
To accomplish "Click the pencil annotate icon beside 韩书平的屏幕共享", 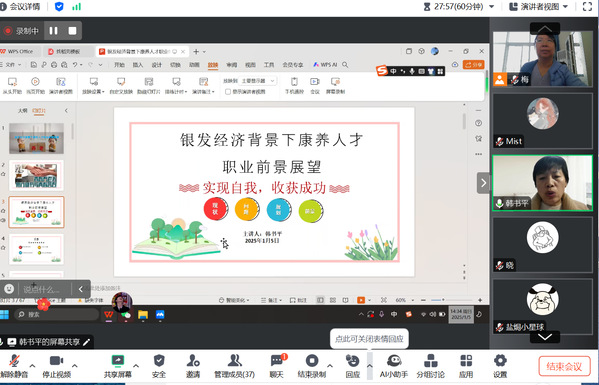I will [x=87, y=342].
